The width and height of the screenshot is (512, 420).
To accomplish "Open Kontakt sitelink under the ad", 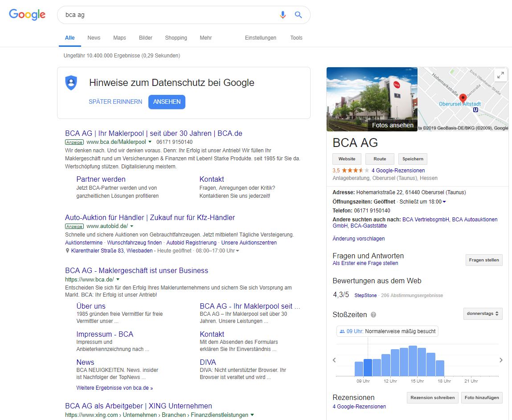I will click(x=212, y=179).
